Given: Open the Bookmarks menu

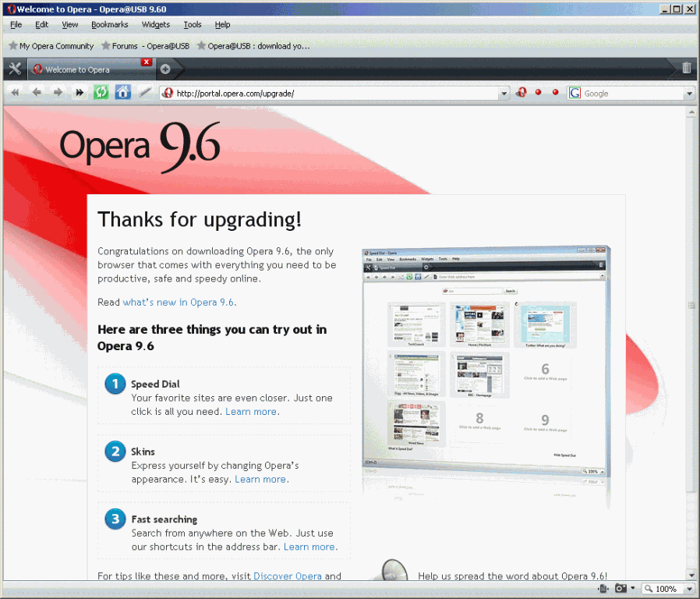Looking at the screenshot, I should coord(109,24).
